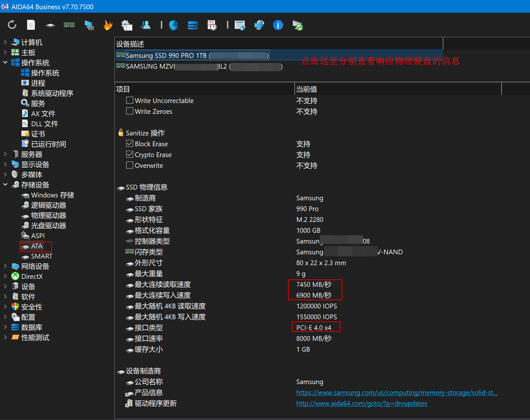Open 物理驱动器 in the tree
Viewport: 530px width, 420px height.
point(48,215)
